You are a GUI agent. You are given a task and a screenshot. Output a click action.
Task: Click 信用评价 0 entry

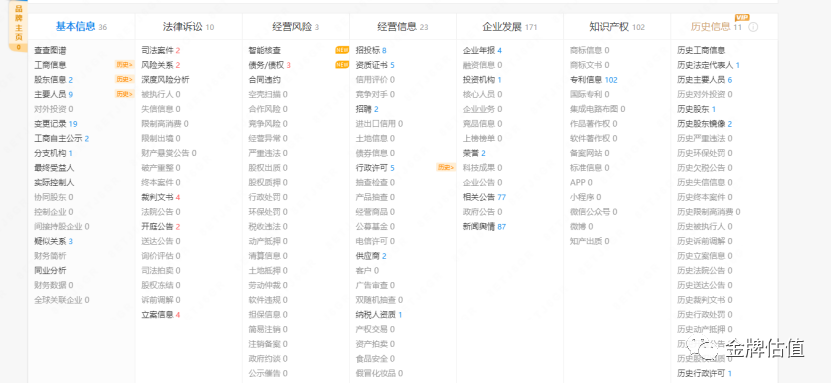coord(375,80)
